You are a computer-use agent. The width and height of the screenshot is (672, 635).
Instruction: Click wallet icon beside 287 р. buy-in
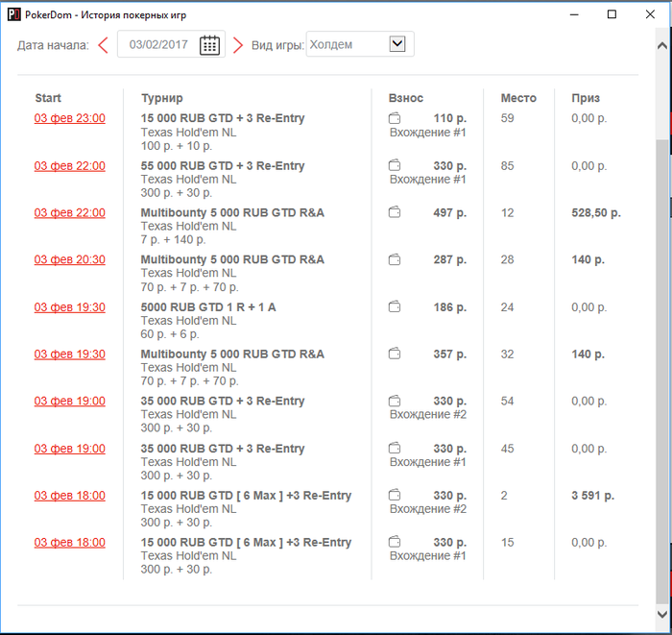[x=395, y=259]
